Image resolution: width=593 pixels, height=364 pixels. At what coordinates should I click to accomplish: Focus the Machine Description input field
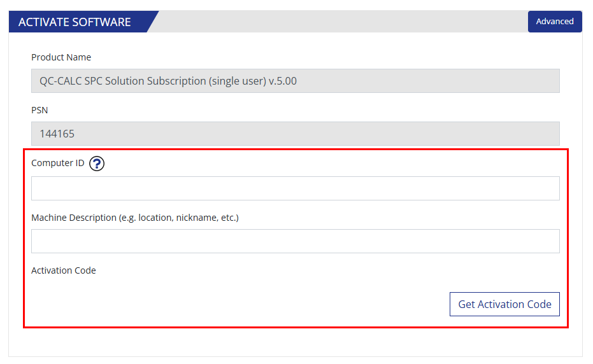(296, 241)
